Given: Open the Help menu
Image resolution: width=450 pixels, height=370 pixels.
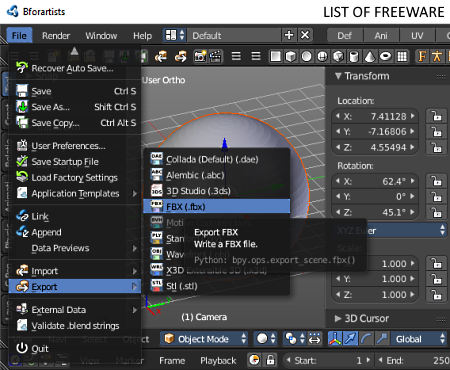Looking at the screenshot, I should [x=142, y=36].
